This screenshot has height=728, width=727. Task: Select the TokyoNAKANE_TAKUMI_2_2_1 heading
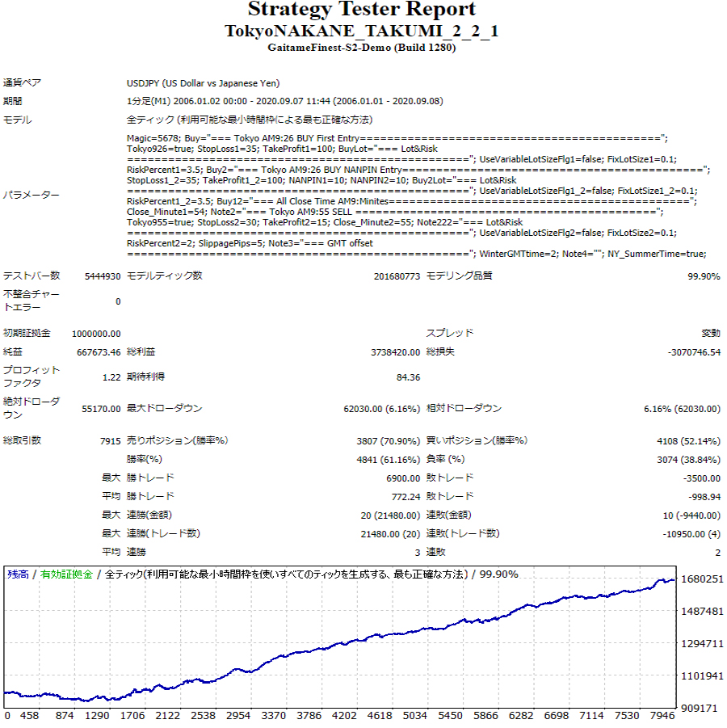(362, 31)
